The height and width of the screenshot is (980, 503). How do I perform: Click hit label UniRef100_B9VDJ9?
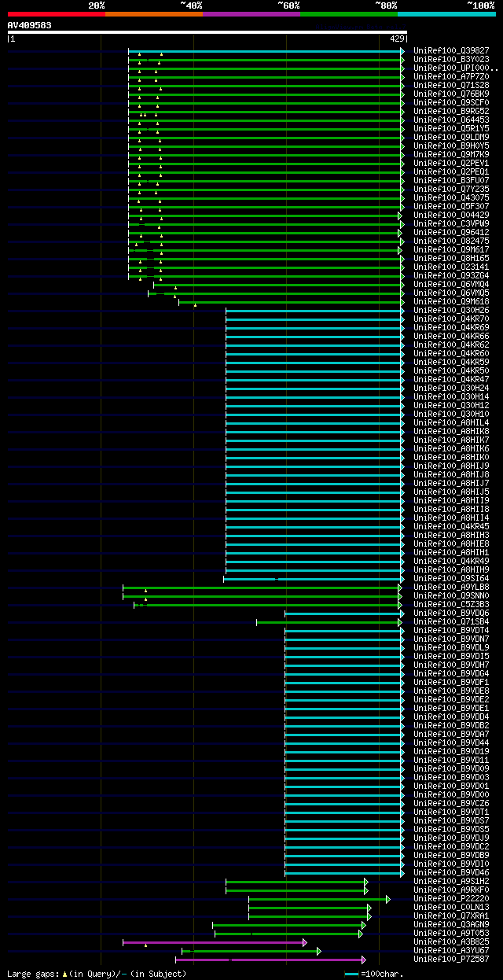click(451, 838)
